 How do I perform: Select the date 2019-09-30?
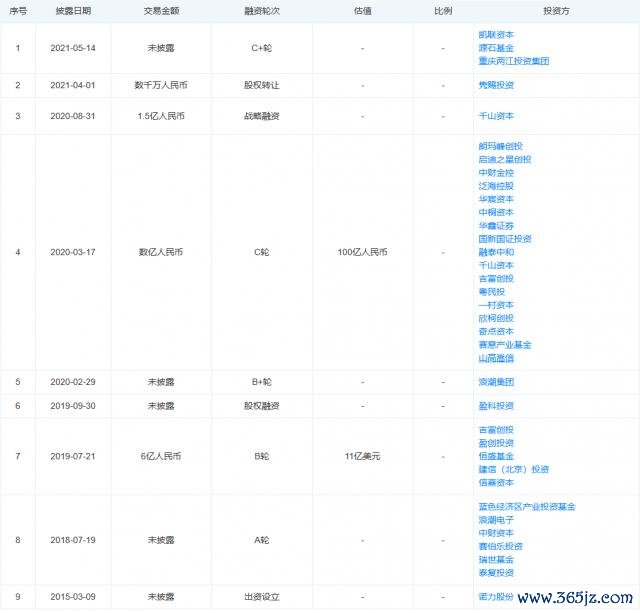[x=73, y=406]
